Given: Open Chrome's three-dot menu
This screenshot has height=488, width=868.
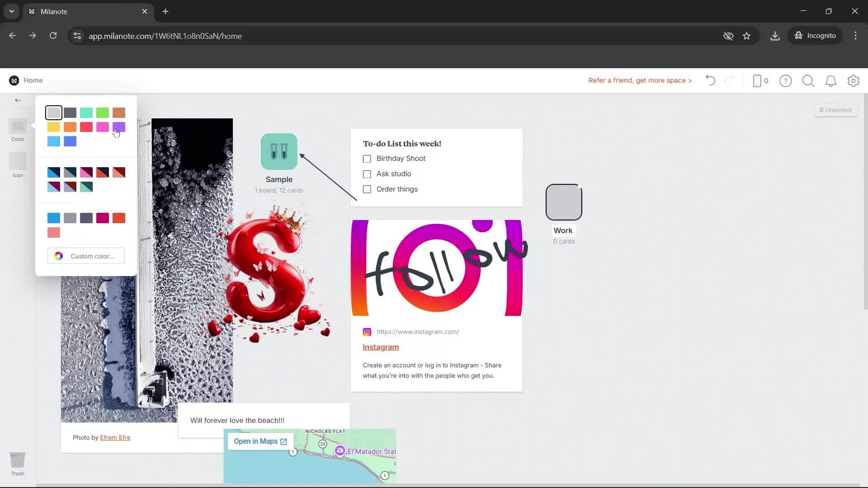Looking at the screenshot, I should click(855, 36).
